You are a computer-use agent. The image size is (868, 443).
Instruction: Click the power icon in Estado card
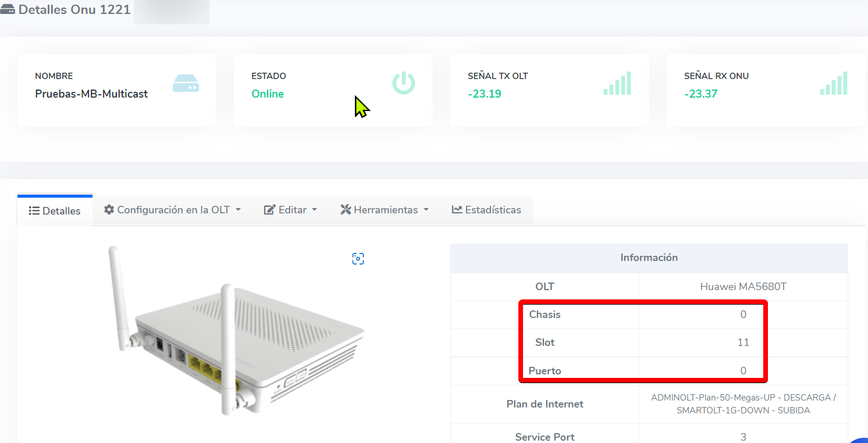tap(403, 83)
